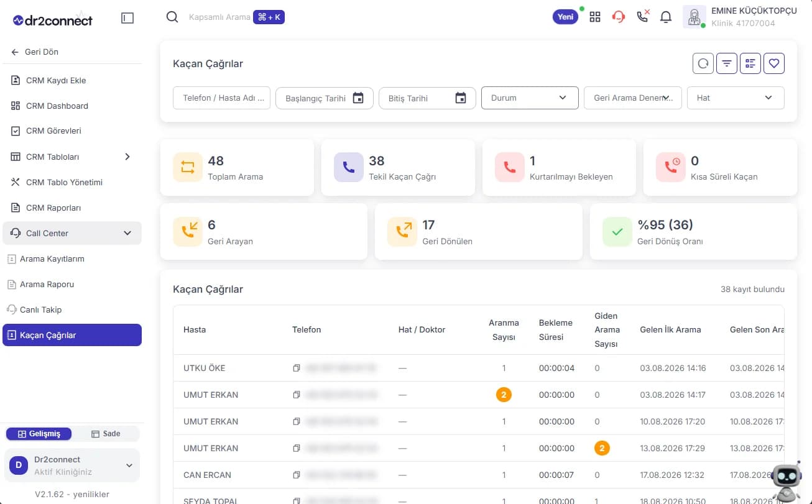Click the Telefon / Hasta Adı field
Viewport: 812px width, 504px height.
pos(221,98)
